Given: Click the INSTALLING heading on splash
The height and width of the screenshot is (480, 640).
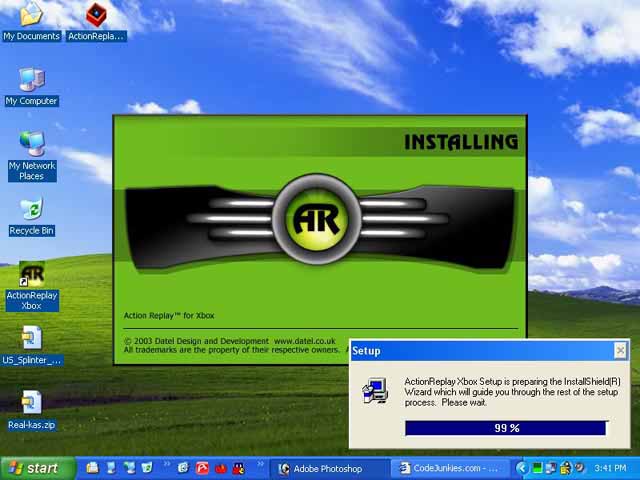Looking at the screenshot, I should 461,142.
